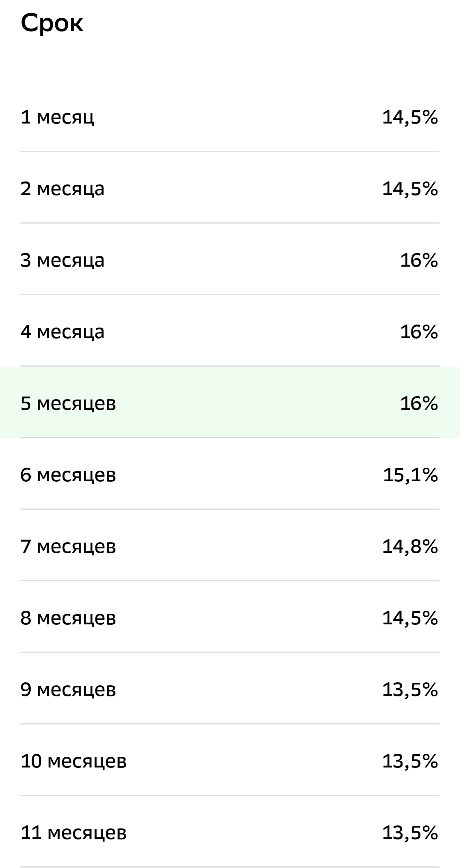Click the 14,5% rate for 8 месяцев
This screenshot has height=868, width=460.
[410, 618]
